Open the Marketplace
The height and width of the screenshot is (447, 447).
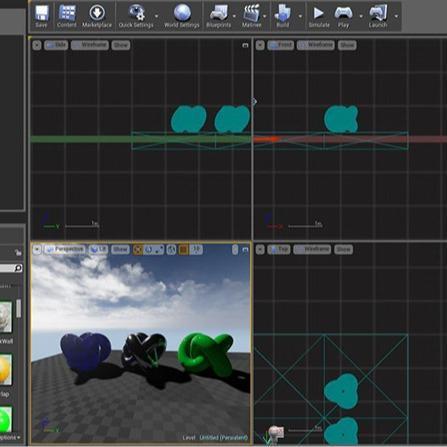point(97,16)
